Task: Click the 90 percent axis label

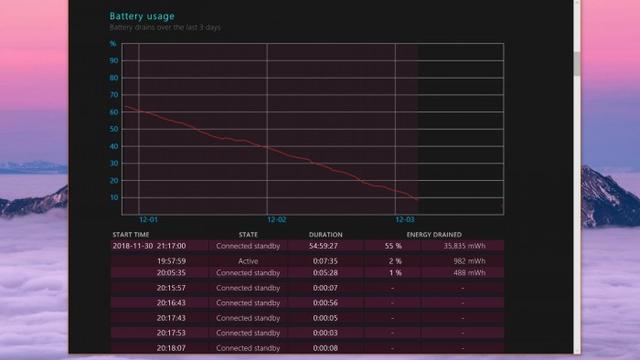Action: (x=114, y=61)
